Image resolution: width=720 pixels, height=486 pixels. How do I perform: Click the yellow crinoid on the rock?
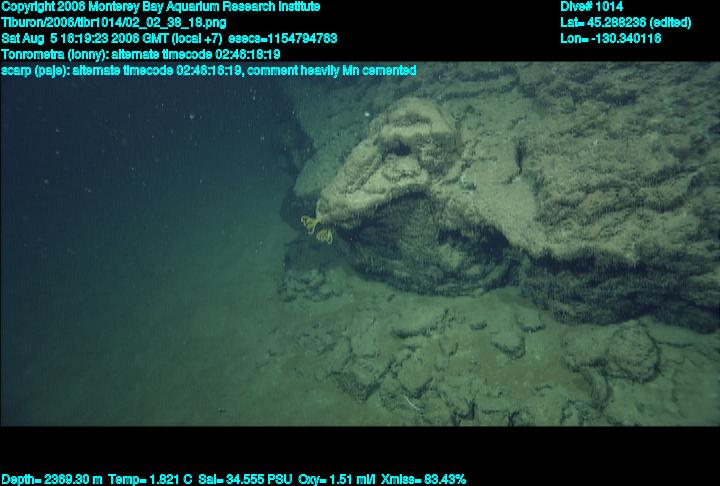tap(317, 229)
